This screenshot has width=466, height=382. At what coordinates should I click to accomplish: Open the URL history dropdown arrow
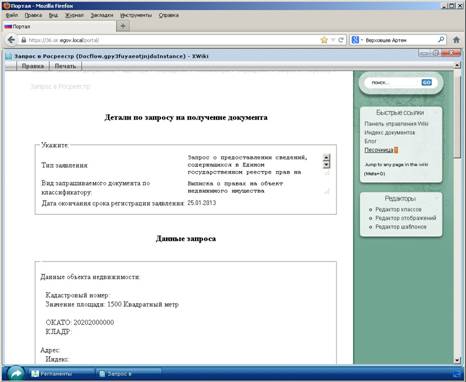click(x=333, y=40)
